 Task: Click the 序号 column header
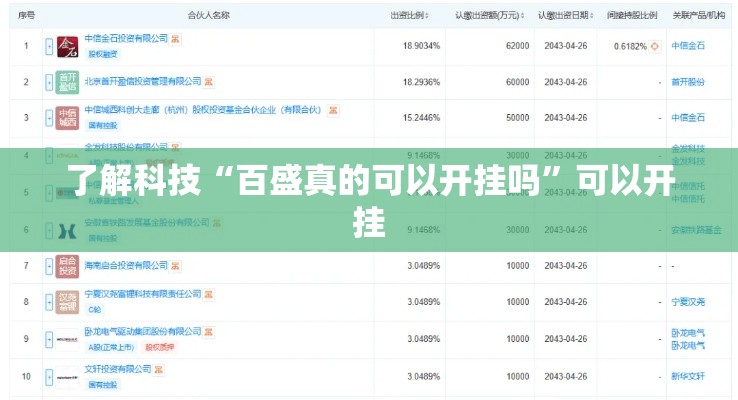point(26,16)
